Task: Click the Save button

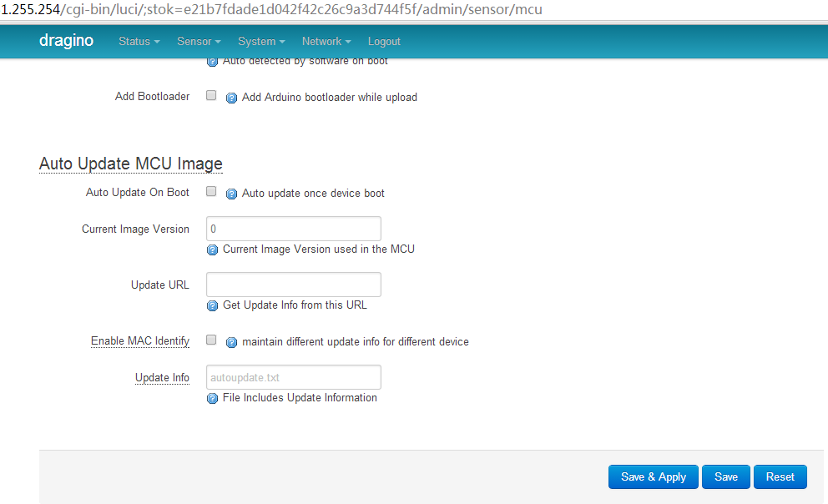Action: pos(725,477)
